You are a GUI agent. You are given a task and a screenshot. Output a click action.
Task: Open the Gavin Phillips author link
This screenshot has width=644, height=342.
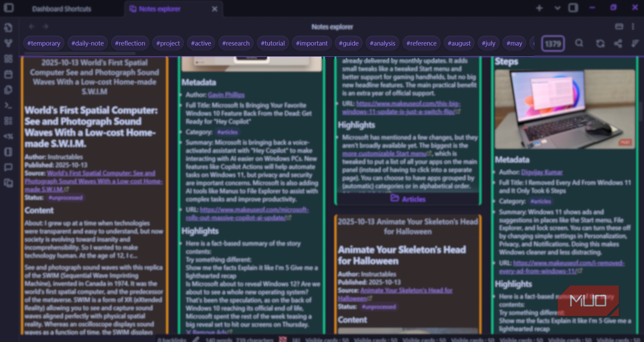coord(226,95)
